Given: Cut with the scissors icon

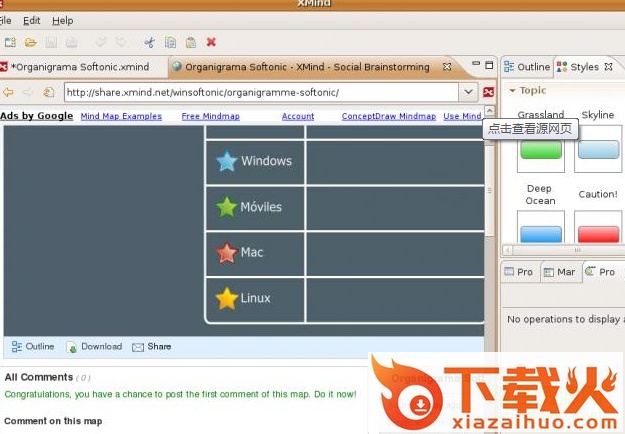Looking at the screenshot, I should [x=149, y=42].
